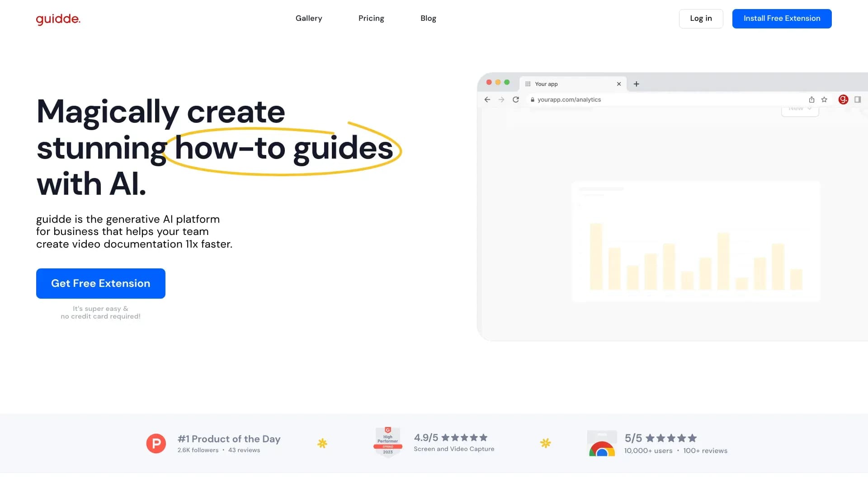Click the 'Your app' tab favicon
868x488 pixels.
528,84
